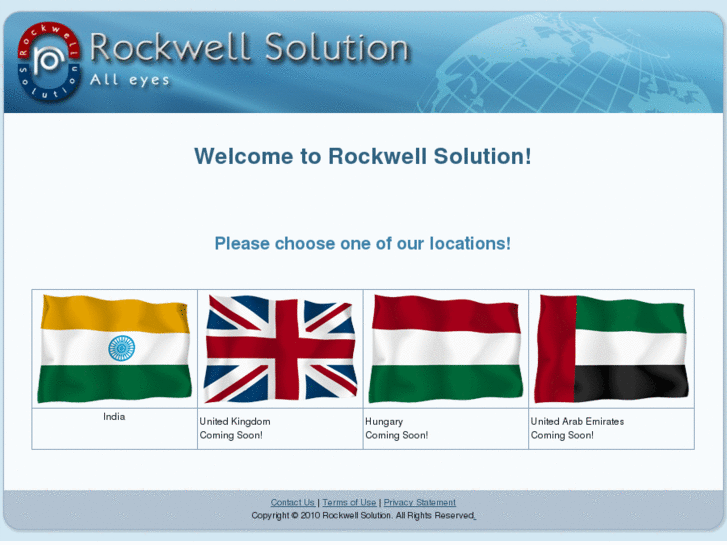Open the Privacy Statement link
727x545 pixels.
click(420, 502)
